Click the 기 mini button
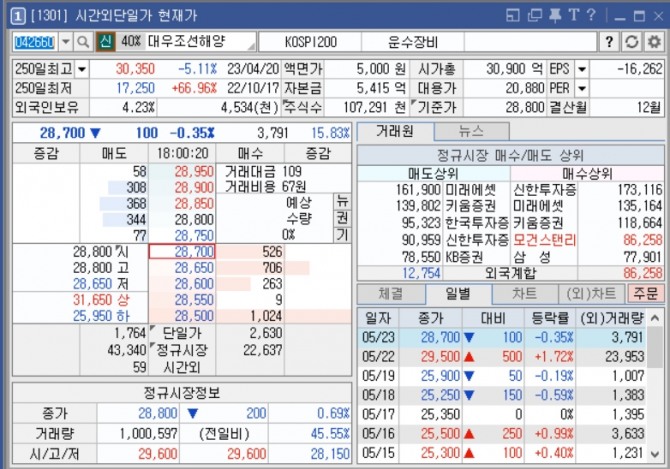This screenshot has height=469, width=670. (x=342, y=235)
